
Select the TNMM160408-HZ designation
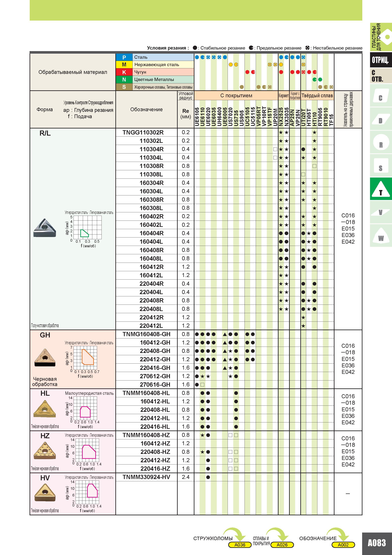pos(146,435)
